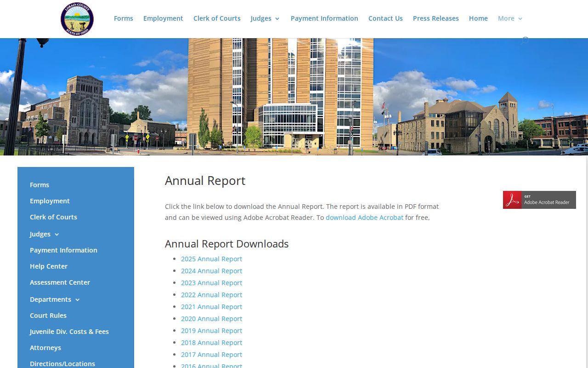Image resolution: width=588 pixels, height=368 pixels.
Task: Go to Clerk of Courts in top navigation
Action: point(217,18)
